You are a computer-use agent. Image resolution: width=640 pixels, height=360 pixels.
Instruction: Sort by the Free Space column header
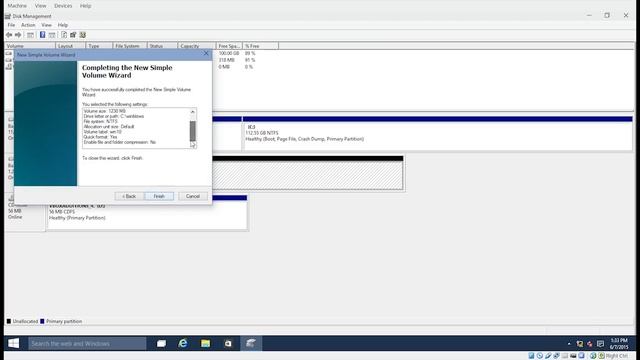pos(229,46)
